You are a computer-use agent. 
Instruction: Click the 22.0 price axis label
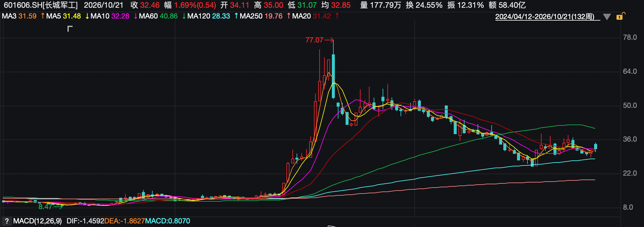click(630, 173)
